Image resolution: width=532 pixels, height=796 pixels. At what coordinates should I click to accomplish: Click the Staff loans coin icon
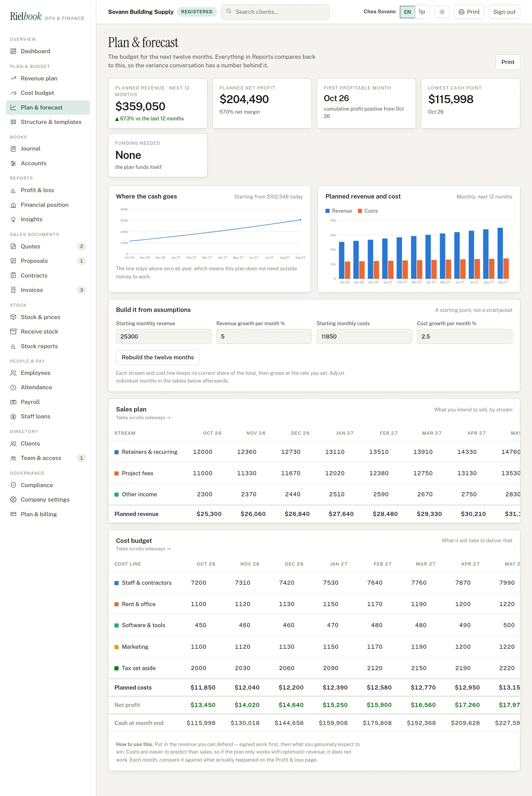(13, 416)
